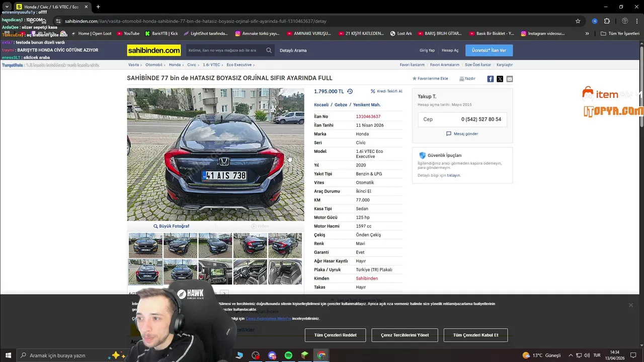Click the Yazdır printer icon
This screenshot has width=644, height=362.
pos(462,79)
